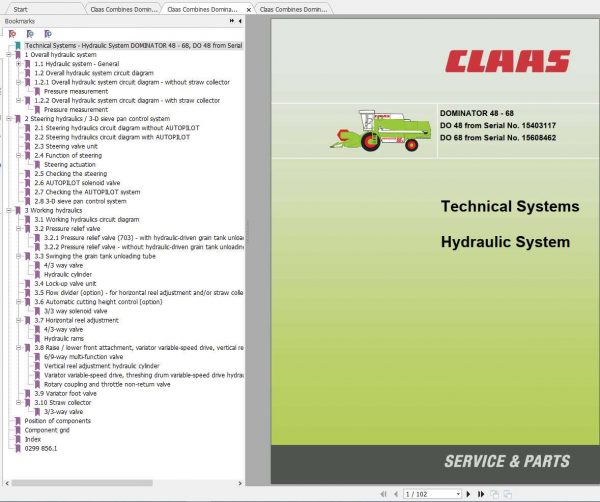The image size is (600, 502).
Task: Open 1.2 Overall hydraulic system circuit diagram
Action: coord(94,73)
